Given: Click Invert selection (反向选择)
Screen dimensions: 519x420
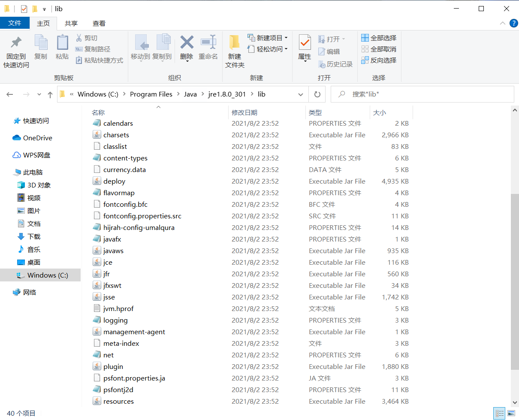Looking at the screenshot, I should 379,60.
